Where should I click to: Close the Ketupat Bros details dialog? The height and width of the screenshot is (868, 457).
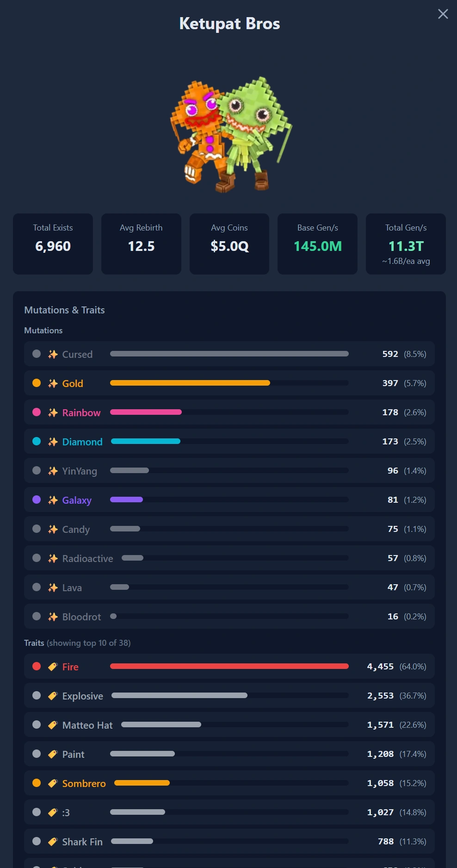[x=443, y=14]
